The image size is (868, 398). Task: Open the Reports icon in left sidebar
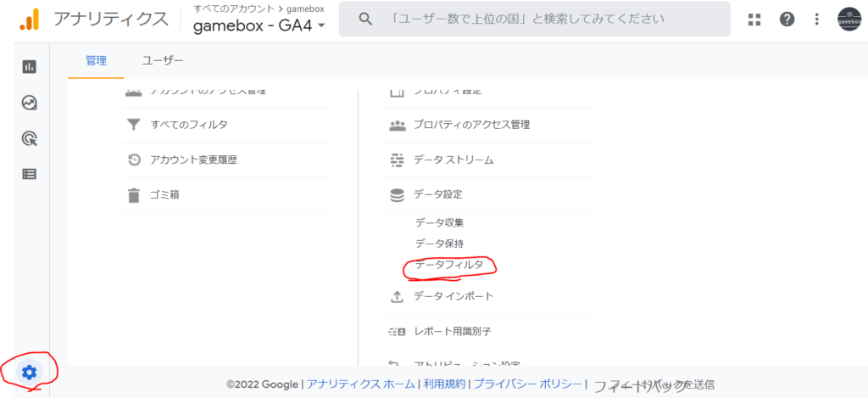(x=30, y=66)
